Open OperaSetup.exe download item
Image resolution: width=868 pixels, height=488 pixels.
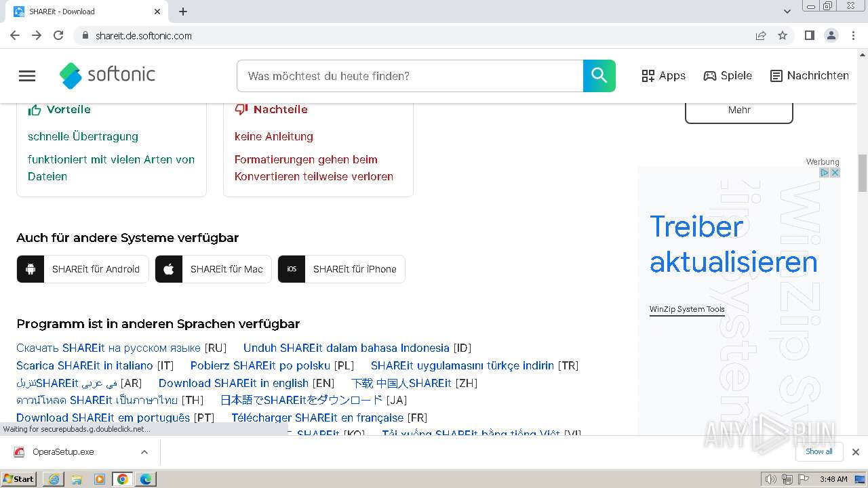click(x=63, y=452)
